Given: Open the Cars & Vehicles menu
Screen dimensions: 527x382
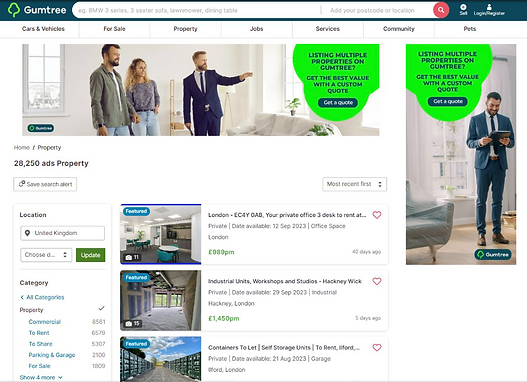Looking at the screenshot, I should coord(43,29).
